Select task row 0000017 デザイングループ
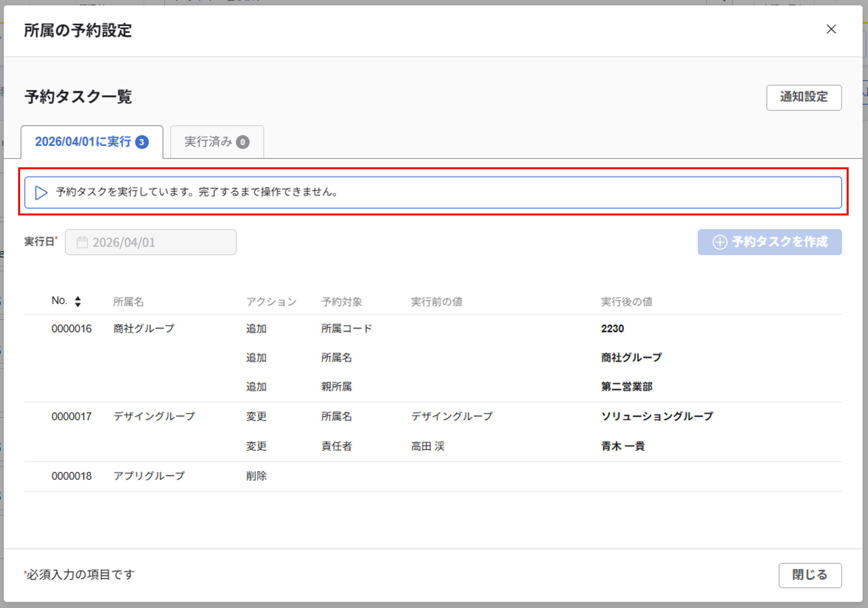This screenshot has width=868, height=608. (72, 416)
